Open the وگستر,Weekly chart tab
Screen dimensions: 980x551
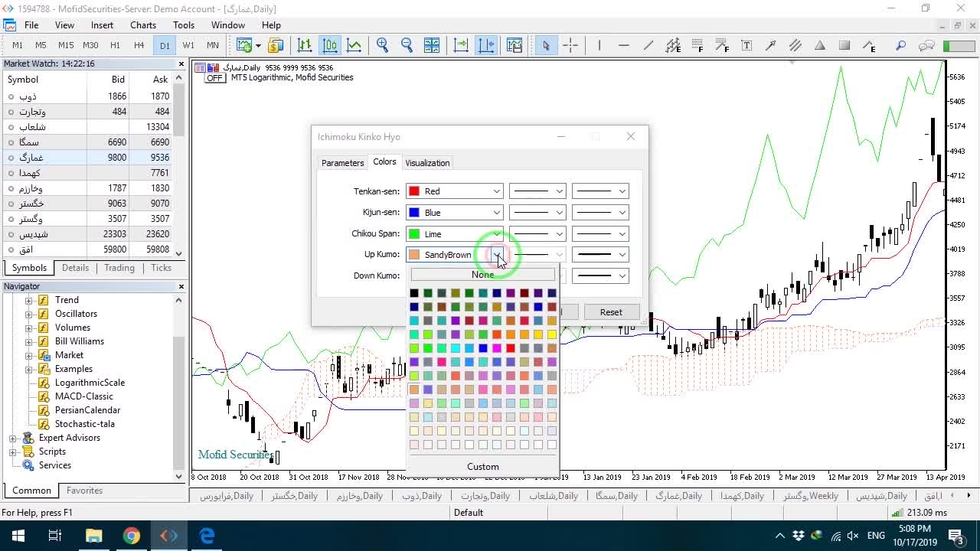[811, 496]
